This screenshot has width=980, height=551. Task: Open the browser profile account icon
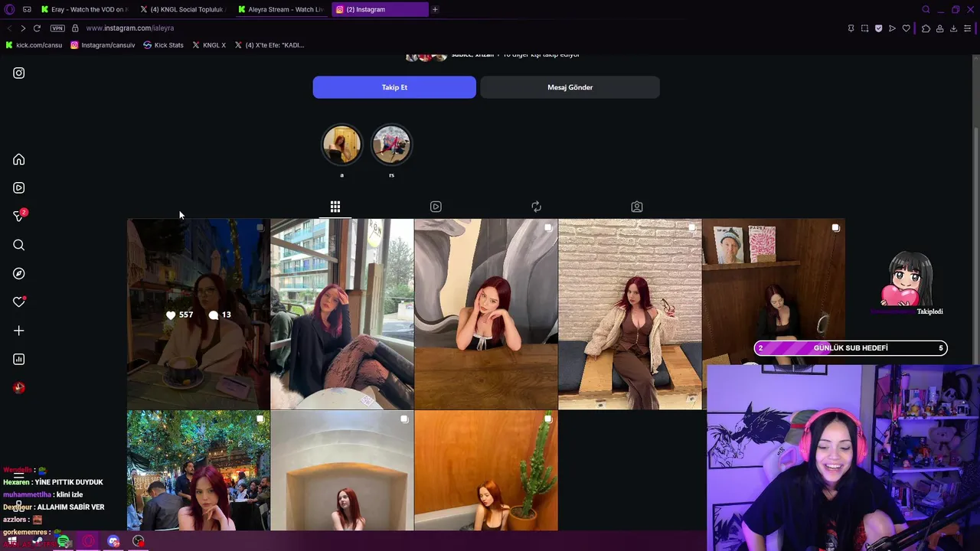point(939,28)
